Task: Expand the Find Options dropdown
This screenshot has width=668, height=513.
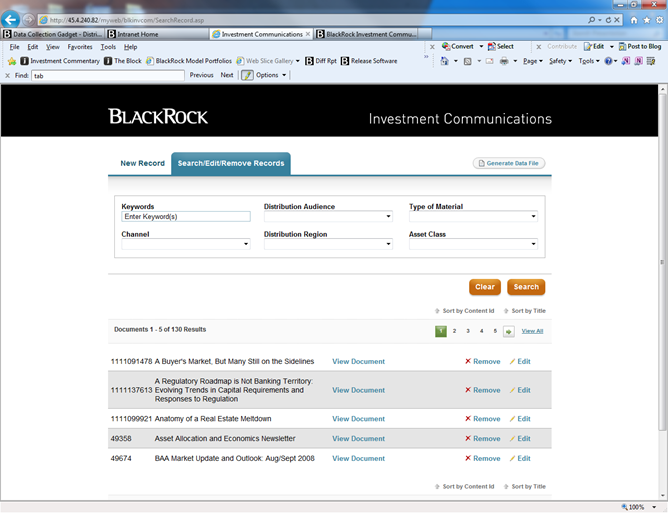Action: coord(271,75)
